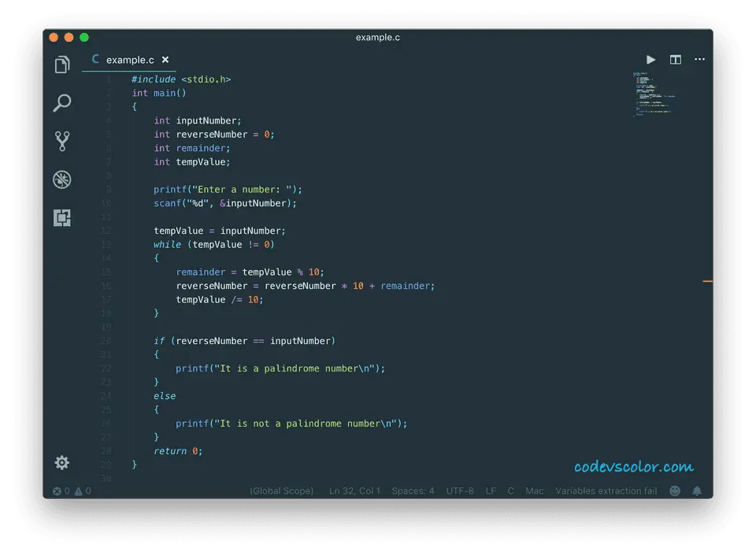Select the UTF-8 encoding status item

[460, 490]
